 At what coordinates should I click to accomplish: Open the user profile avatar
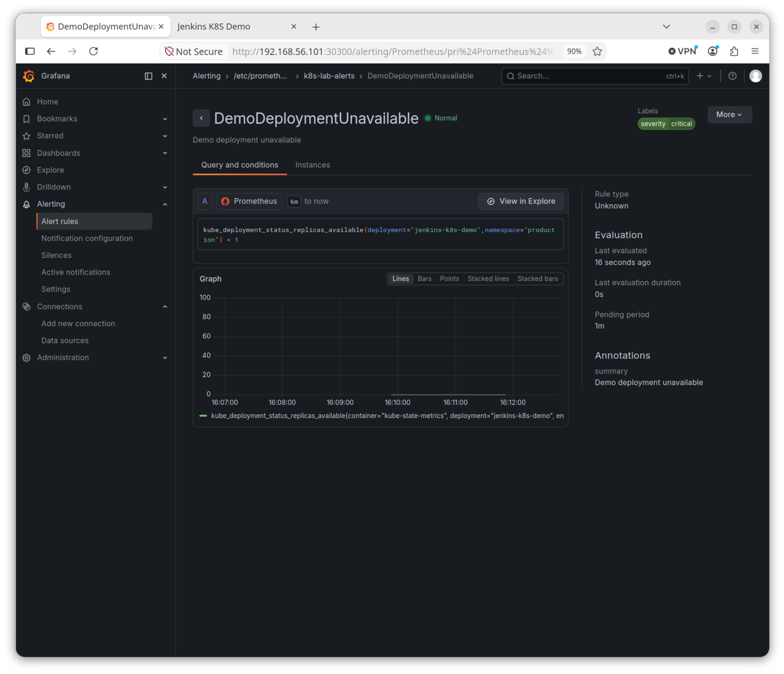(756, 76)
